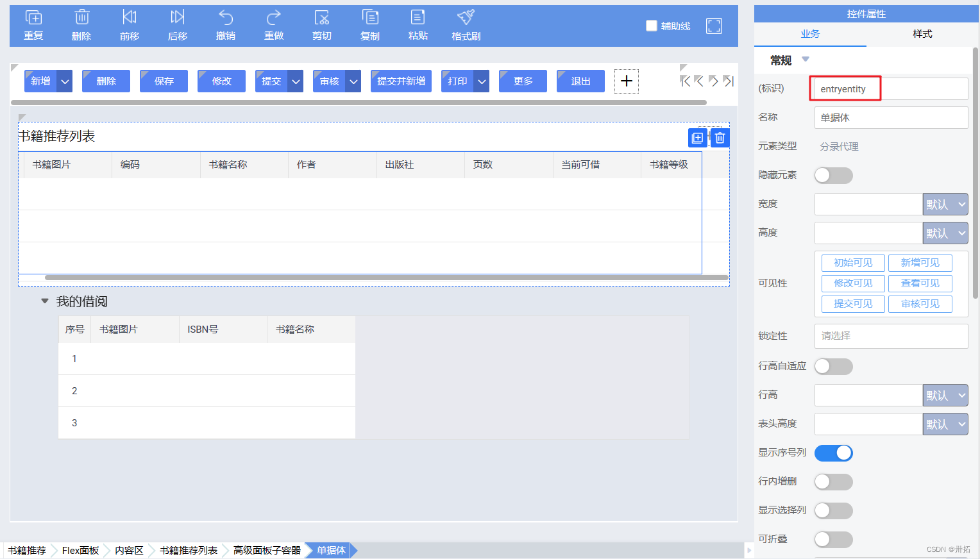Move element backward with 后移 icon
Viewport: 980px width, 559px height.
tap(178, 17)
